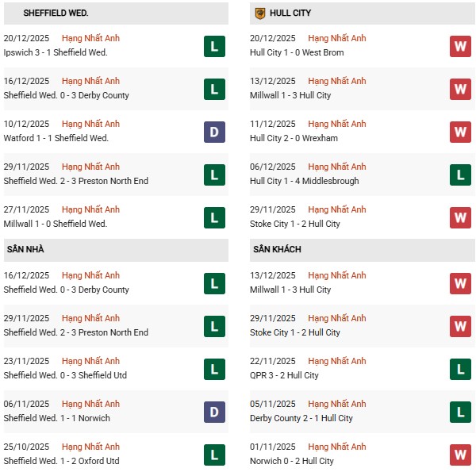Select the SÂN KHÁCH section header
This screenshot has width=476, height=472.
point(278,250)
